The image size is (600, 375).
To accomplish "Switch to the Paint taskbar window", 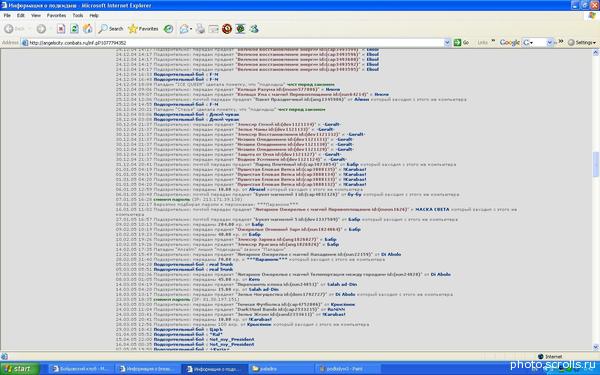I will [341, 369].
